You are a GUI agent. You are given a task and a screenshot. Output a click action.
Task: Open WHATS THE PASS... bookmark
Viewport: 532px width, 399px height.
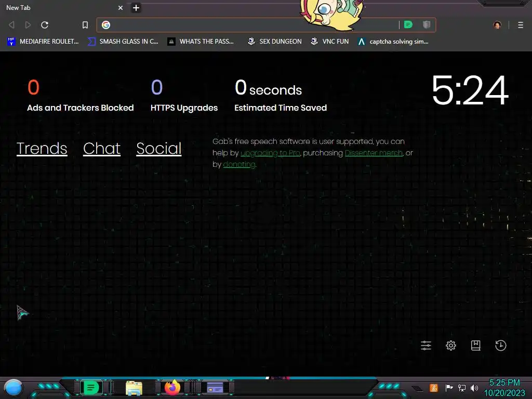[201, 42]
